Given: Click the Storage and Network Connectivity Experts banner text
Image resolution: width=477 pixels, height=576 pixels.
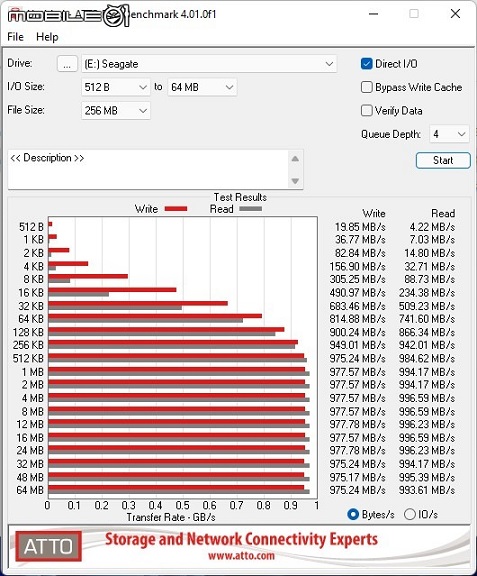Looking at the screenshot, I should tap(241, 539).
